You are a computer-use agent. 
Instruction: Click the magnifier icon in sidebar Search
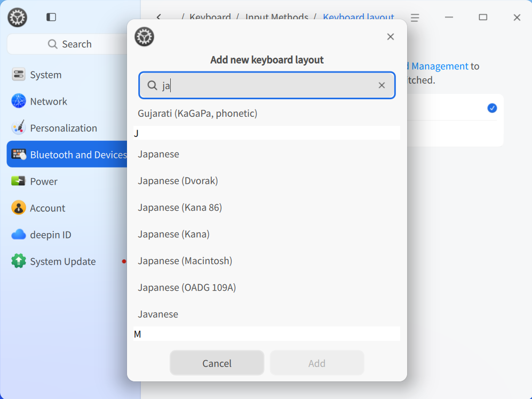tap(53, 44)
